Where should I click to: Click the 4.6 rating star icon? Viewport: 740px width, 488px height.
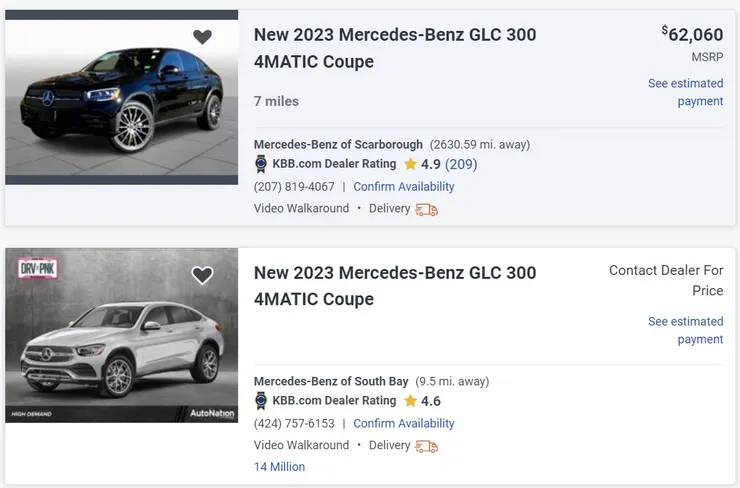[411, 401]
